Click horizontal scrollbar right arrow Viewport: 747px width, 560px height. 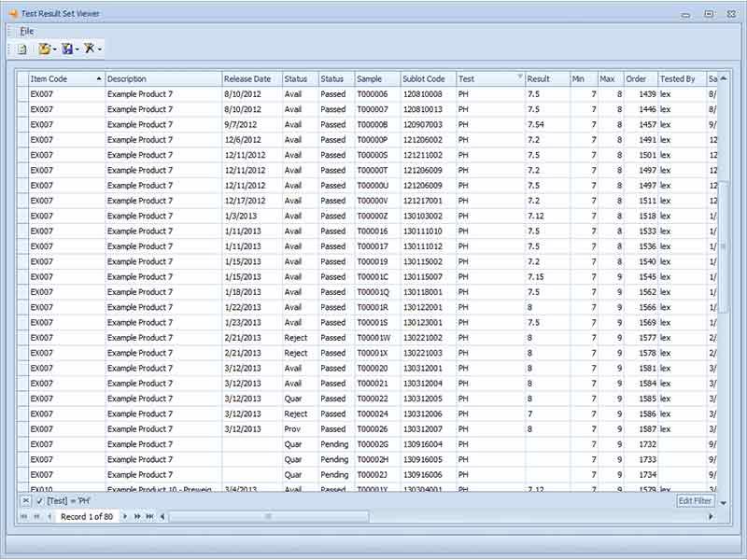(x=711, y=517)
